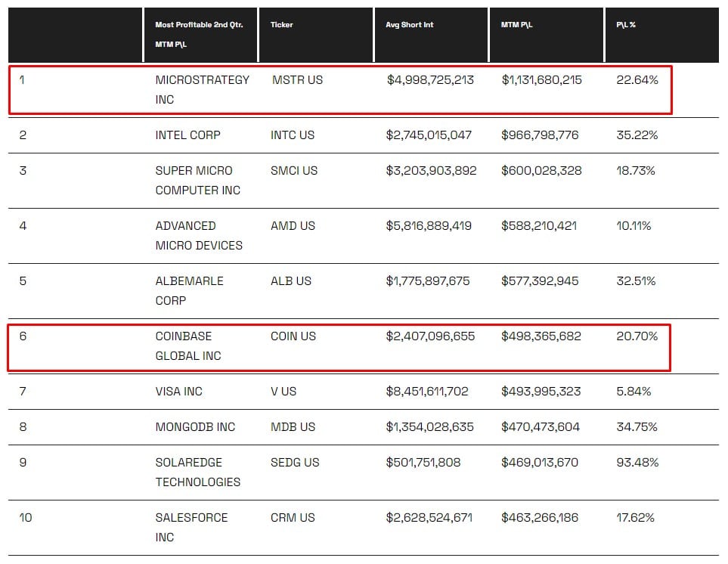Select the COIN US ticker cell
Screen dimensions: 728x564
click(293, 336)
